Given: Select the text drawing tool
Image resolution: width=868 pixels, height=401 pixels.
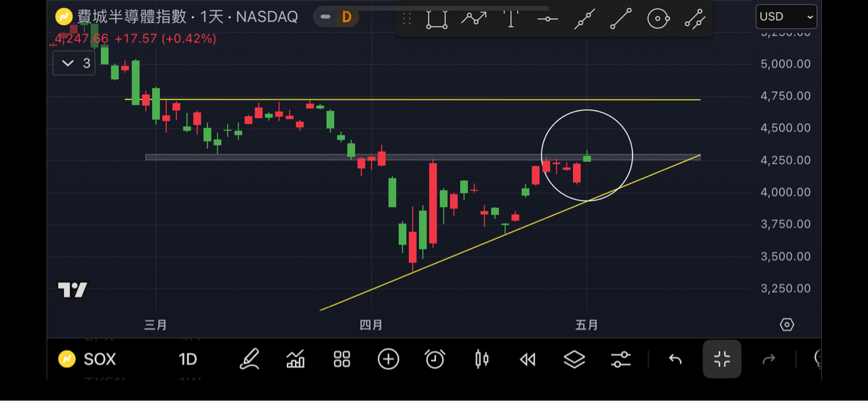Looking at the screenshot, I should (511, 19).
